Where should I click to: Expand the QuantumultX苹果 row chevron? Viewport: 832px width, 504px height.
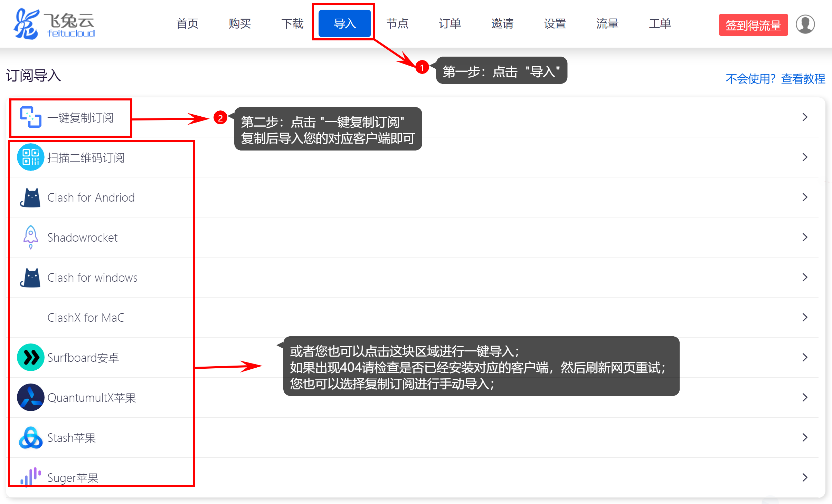805,397
